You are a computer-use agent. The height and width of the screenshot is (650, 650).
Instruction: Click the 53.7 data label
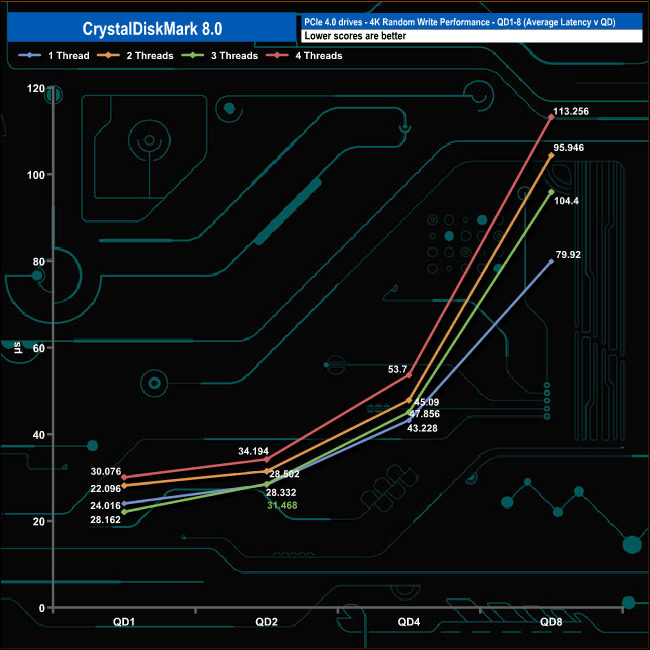[397, 369]
